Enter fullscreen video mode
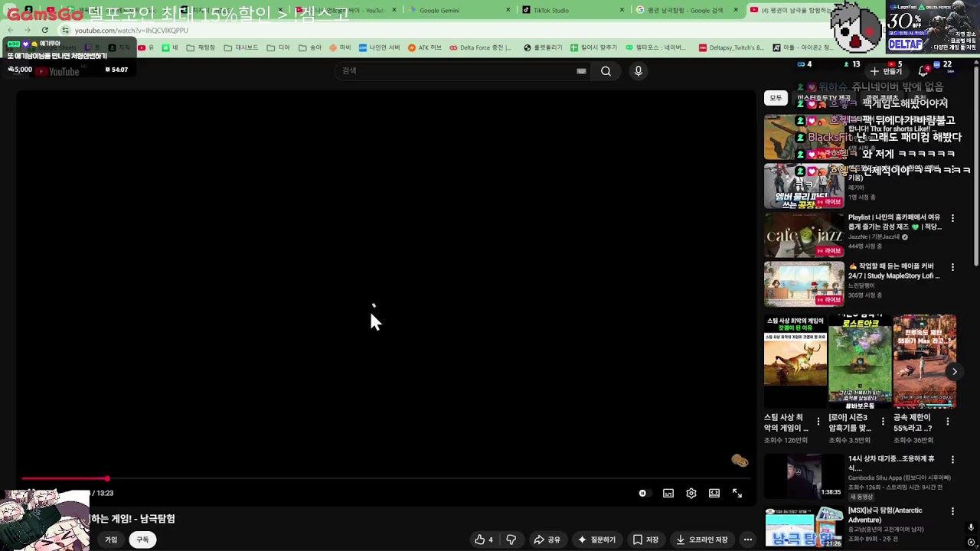Image resolution: width=980 pixels, height=551 pixels. [737, 494]
